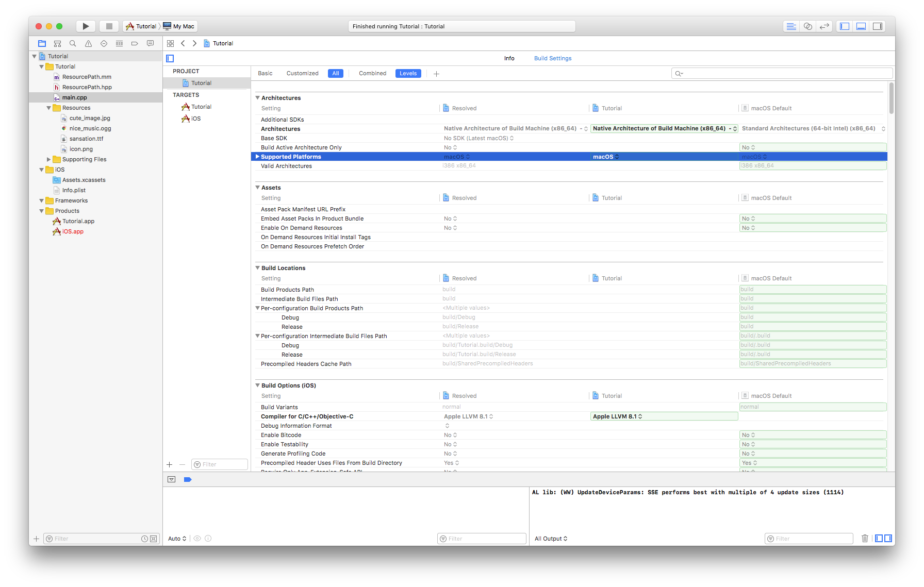924x587 pixels.
Task: Show the Version editor arrows icon
Action: point(824,26)
